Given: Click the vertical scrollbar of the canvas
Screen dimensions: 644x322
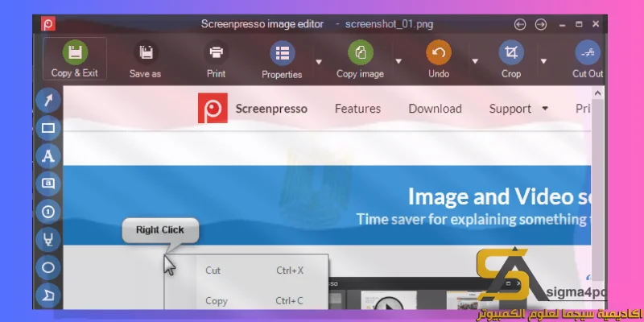Looking at the screenshot, I should click(x=597, y=189).
